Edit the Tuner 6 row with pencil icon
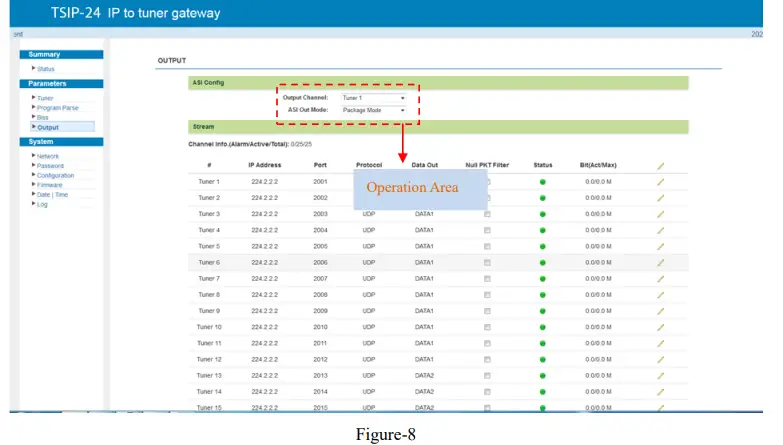 [661, 263]
